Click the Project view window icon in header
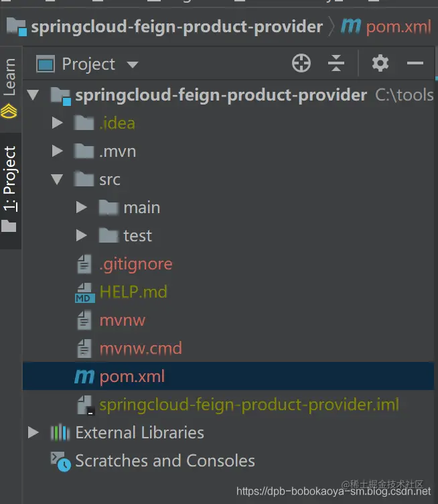Screen dimensions: 438x504 click(x=46, y=64)
